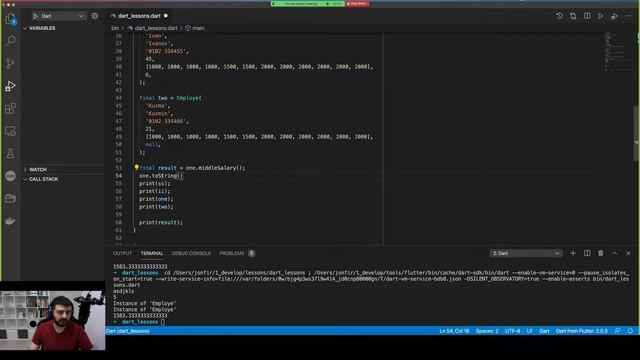
Task: Open the Explorer view in activity bar
Action: pos(11,19)
